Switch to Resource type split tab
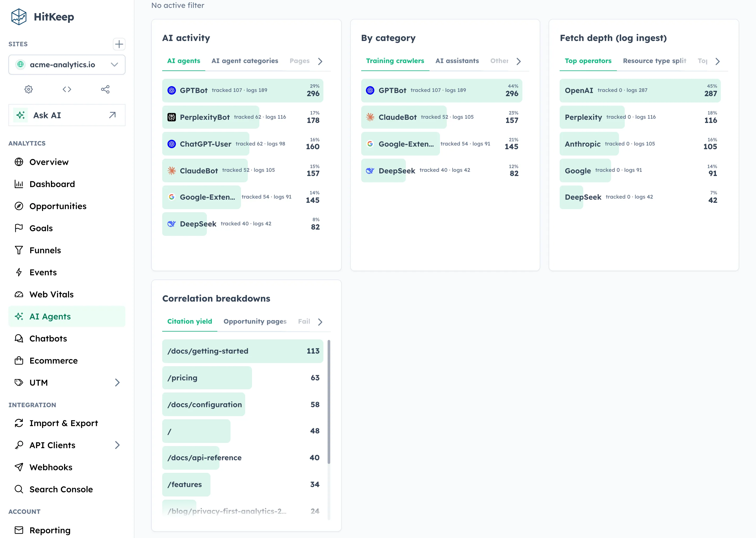Viewport: 756px width, 538px height. [654, 61]
